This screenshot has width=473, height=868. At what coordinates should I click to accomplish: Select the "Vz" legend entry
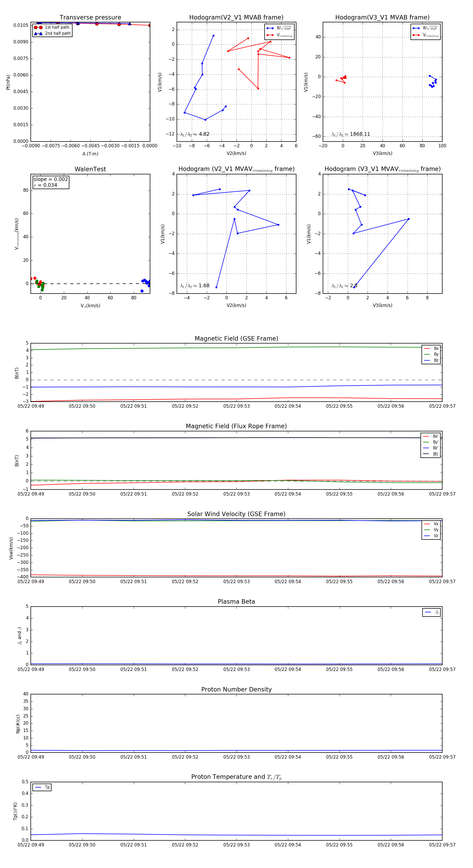431,536
